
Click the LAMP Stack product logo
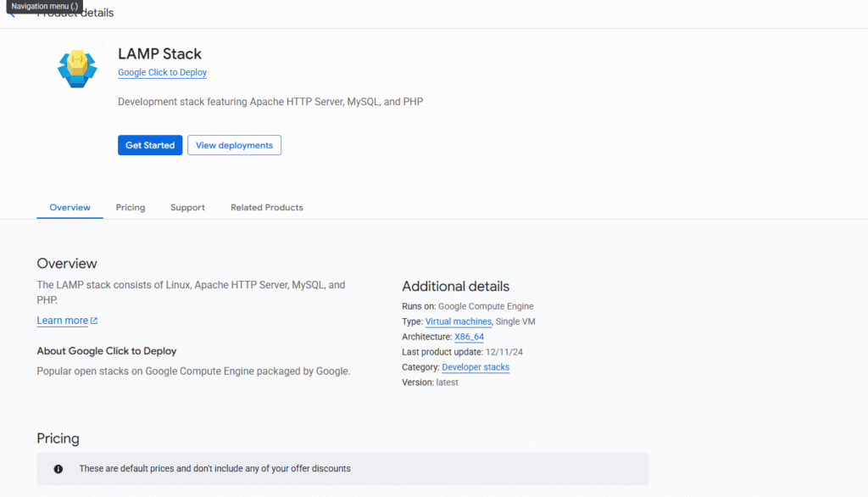77,68
